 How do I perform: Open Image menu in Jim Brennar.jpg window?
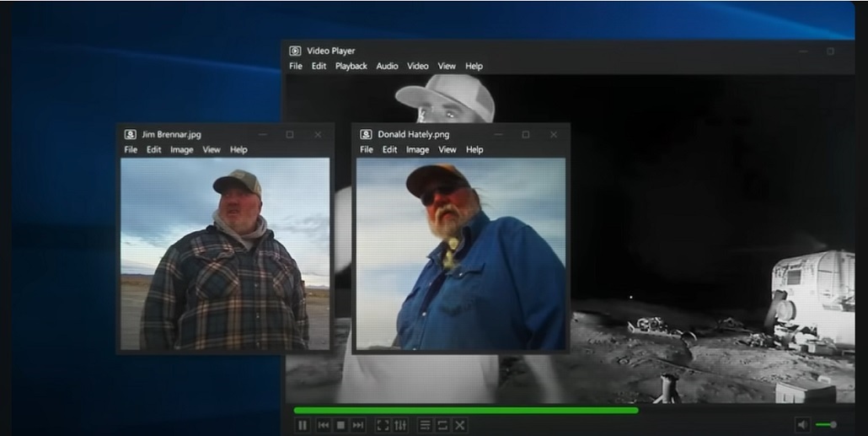click(x=181, y=149)
